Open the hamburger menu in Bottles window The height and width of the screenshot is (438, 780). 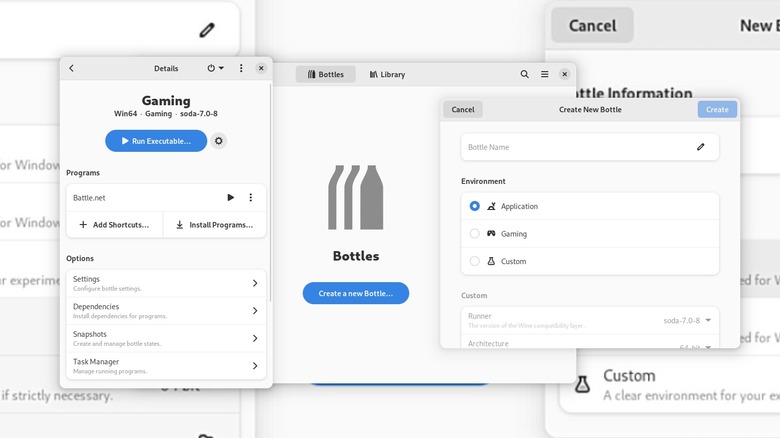point(545,74)
